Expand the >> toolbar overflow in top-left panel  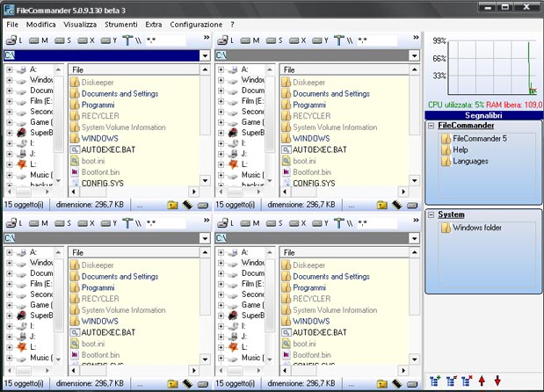pyautogui.click(x=207, y=37)
